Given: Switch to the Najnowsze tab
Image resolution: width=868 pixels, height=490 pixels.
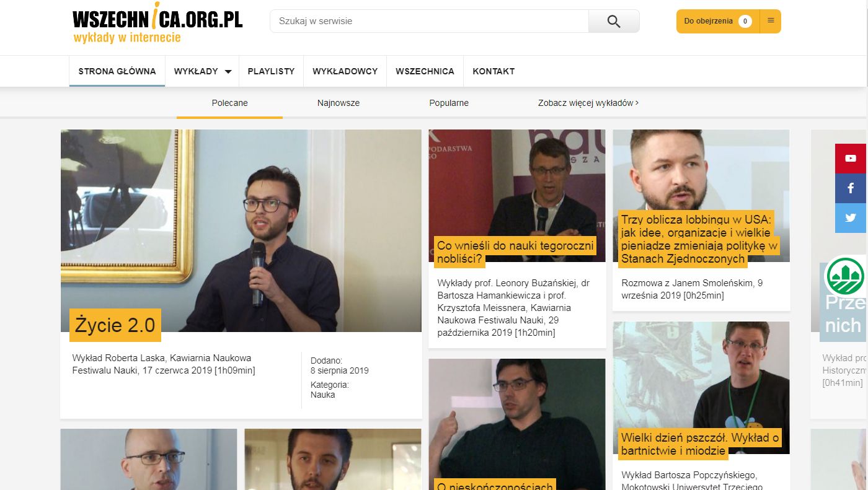Looking at the screenshot, I should click(339, 103).
